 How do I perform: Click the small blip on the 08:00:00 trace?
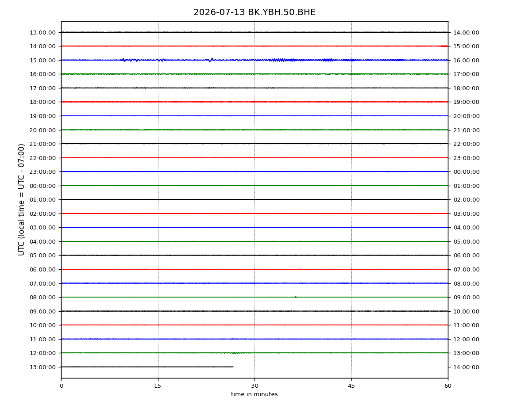(x=295, y=297)
